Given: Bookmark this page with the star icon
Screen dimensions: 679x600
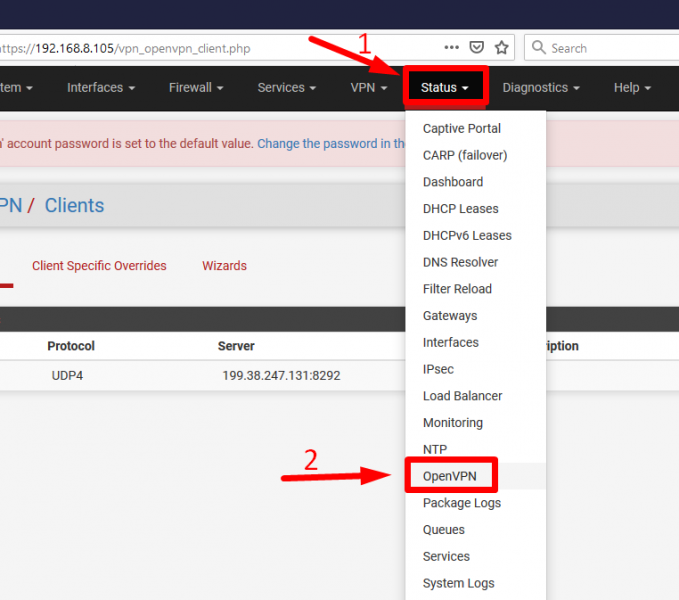Looking at the screenshot, I should (x=501, y=48).
